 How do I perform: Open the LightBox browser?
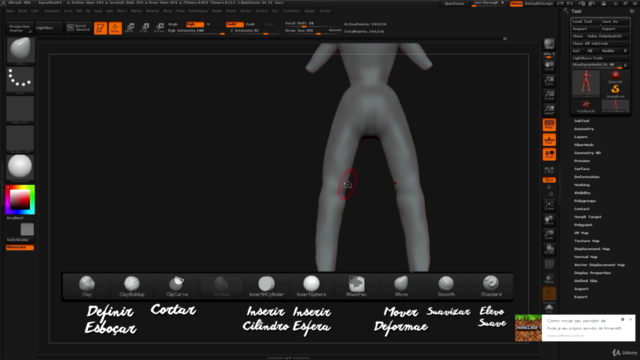tap(48, 28)
